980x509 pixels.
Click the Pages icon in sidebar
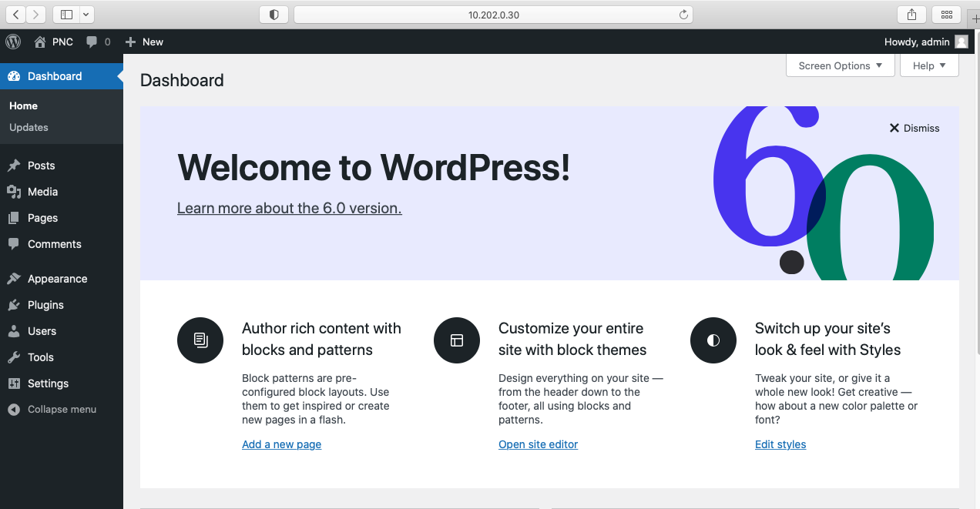[13, 218]
